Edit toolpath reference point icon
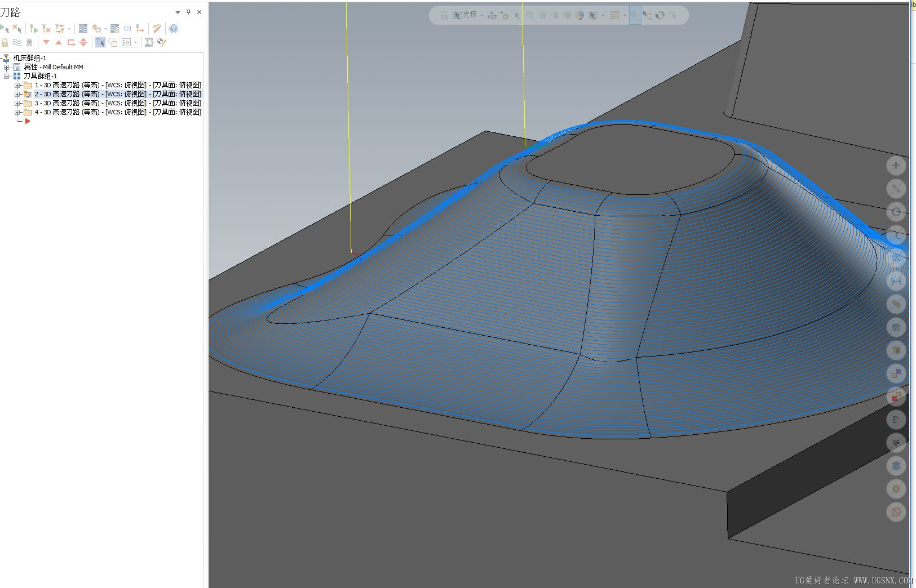This screenshot has width=916, height=588. (162, 42)
